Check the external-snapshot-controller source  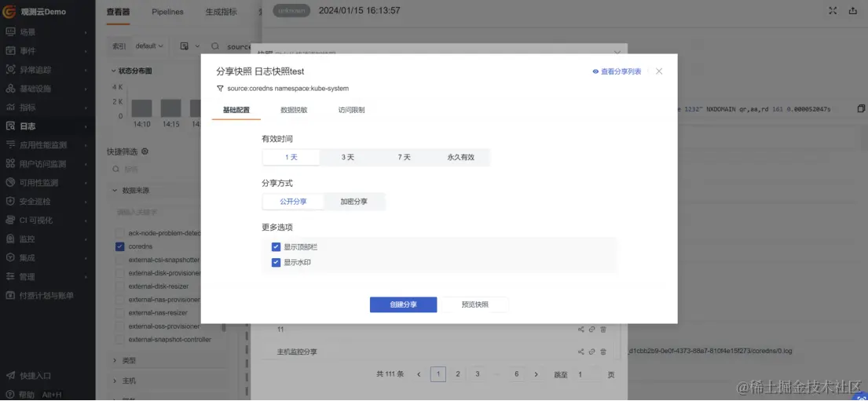pos(119,340)
